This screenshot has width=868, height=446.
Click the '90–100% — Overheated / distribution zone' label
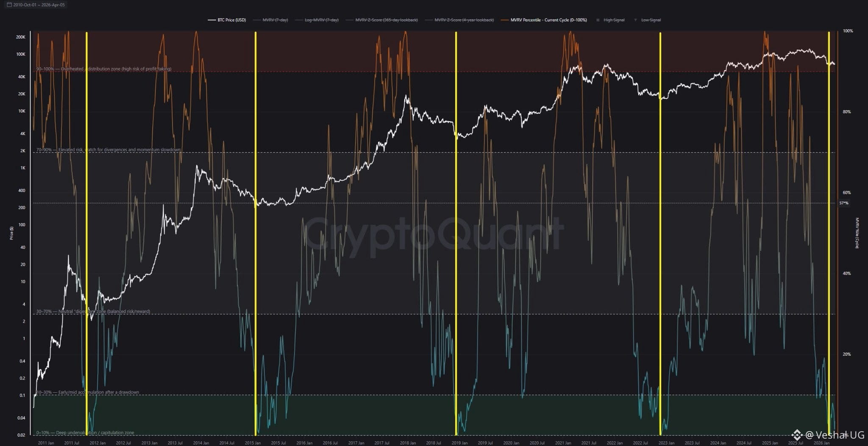pyautogui.click(x=104, y=69)
